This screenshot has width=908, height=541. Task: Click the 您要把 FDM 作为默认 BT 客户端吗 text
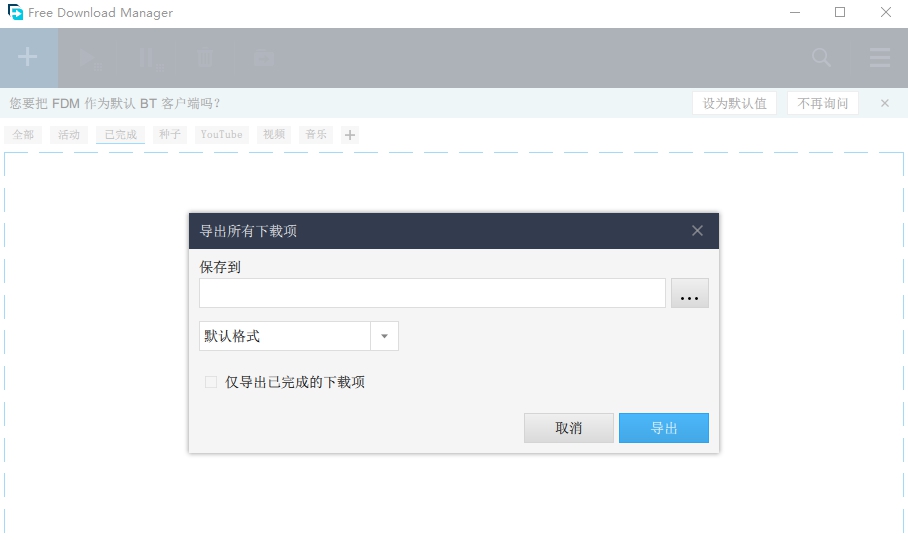[115, 103]
